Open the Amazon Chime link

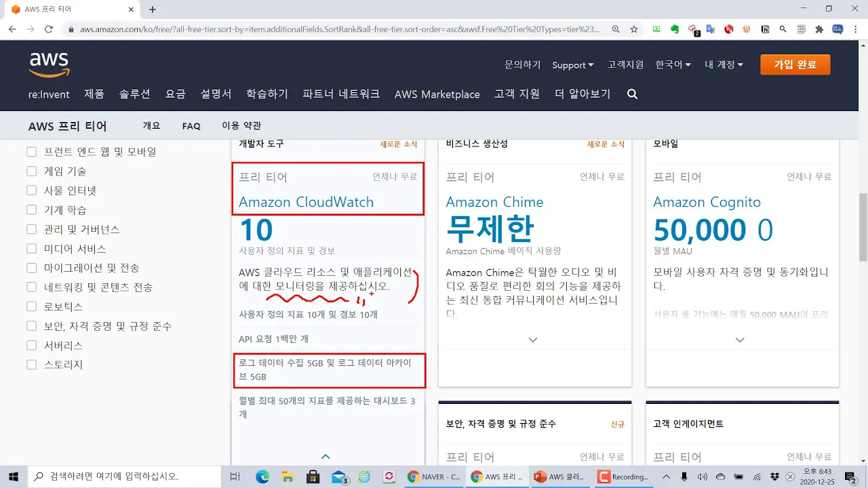point(495,202)
